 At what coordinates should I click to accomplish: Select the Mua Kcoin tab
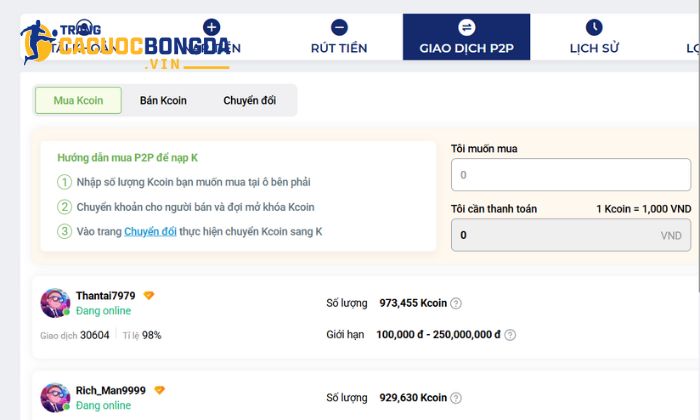click(78, 100)
